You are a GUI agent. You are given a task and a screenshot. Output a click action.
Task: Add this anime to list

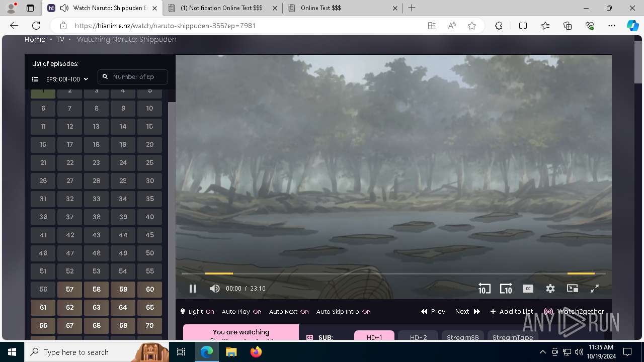[511, 312]
